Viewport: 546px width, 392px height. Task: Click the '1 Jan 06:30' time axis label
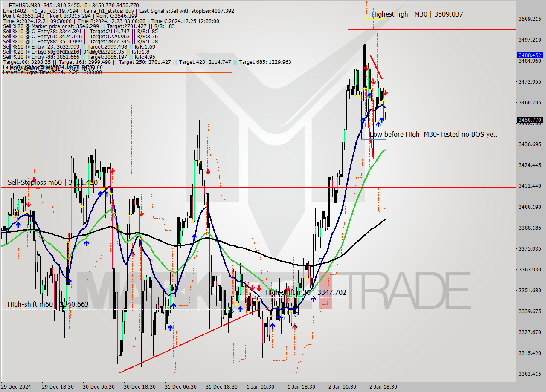click(260, 387)
